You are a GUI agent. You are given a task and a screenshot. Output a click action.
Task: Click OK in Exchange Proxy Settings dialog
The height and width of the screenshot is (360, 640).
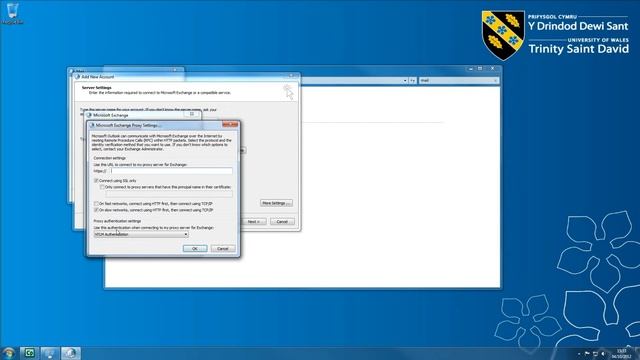coord(195,249)
